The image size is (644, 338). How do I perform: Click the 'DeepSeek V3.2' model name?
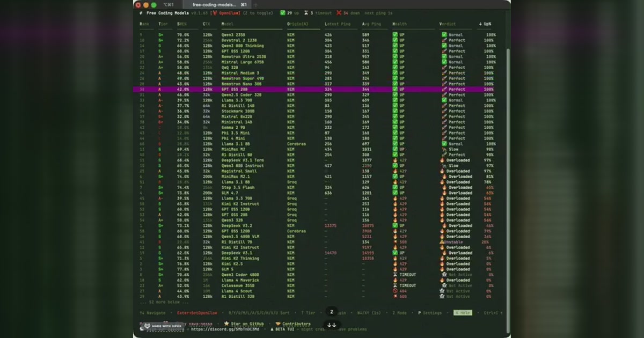[237, 226]
